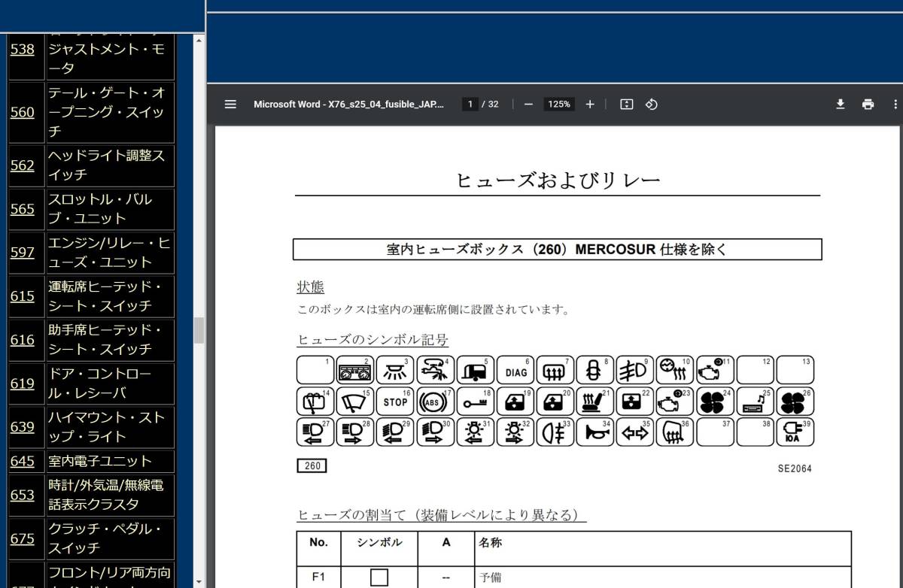This screenshot has width=903, height=588.
Task: Open link 597 for engine relay fuse unit
Action: click(x=23, y=252)
